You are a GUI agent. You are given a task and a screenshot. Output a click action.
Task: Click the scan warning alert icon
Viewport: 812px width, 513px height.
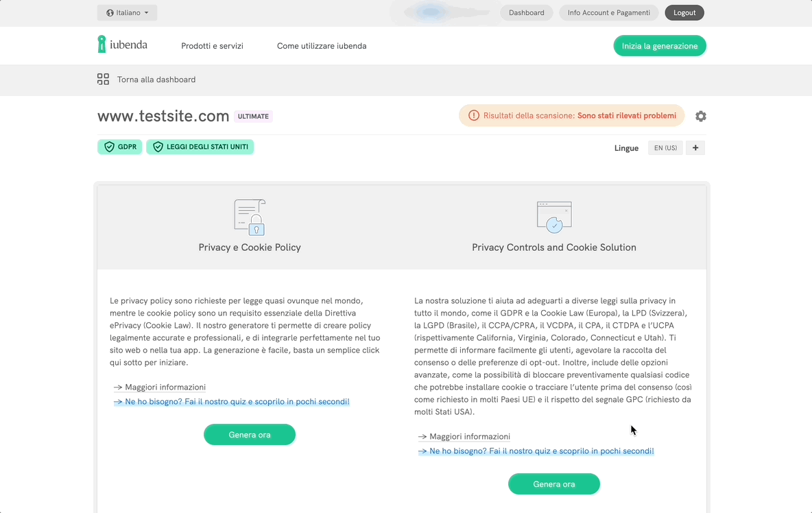click(x=474, y=116)
